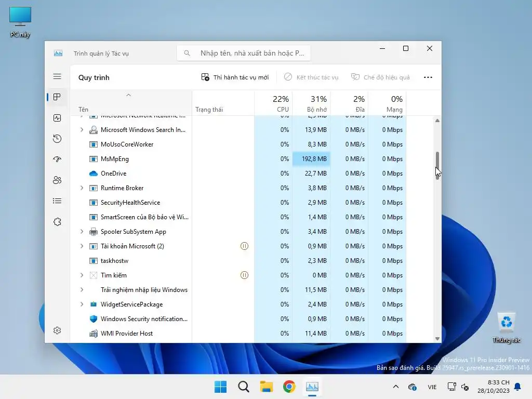Viewport: 532px width, 399px height.
Task: Click Chế độ hiệu quả button
Action: pyautogui.click(x=380, y=77)
